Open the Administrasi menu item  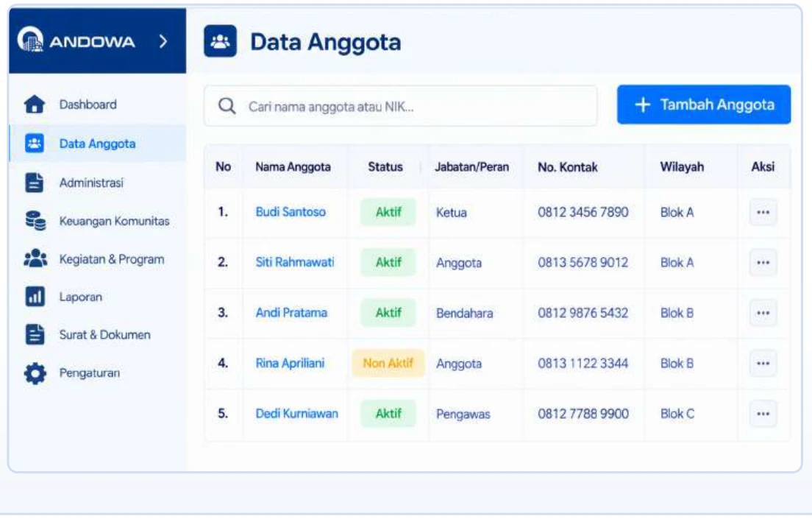coord(91,183)
